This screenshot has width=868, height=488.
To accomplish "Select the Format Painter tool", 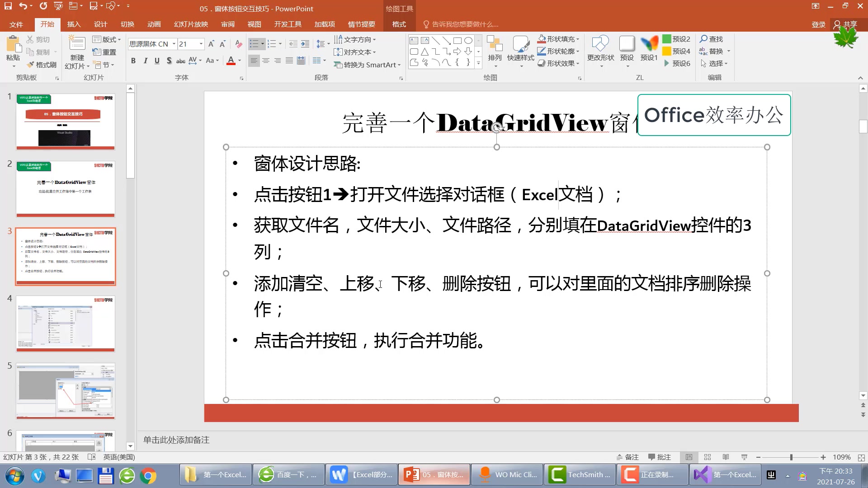I will click(x=42, y=64).
